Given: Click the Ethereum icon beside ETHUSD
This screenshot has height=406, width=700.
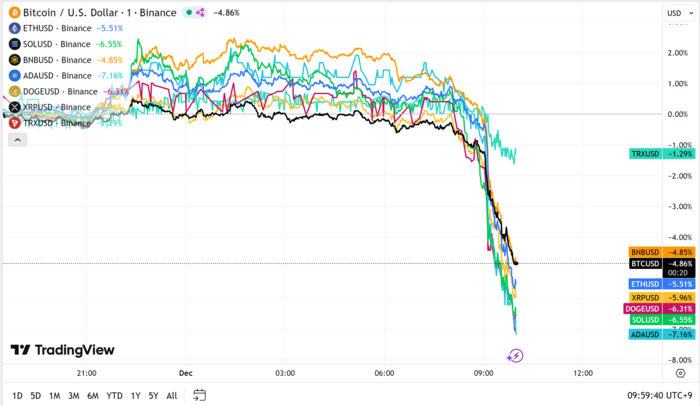Looking at the screenshot, I should point(15,29).
